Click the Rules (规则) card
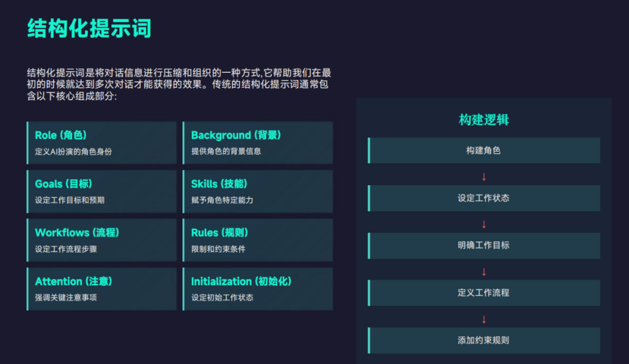The width and height of the screenshot is (629, 364). pyautogui.click(x=258, y=240)
